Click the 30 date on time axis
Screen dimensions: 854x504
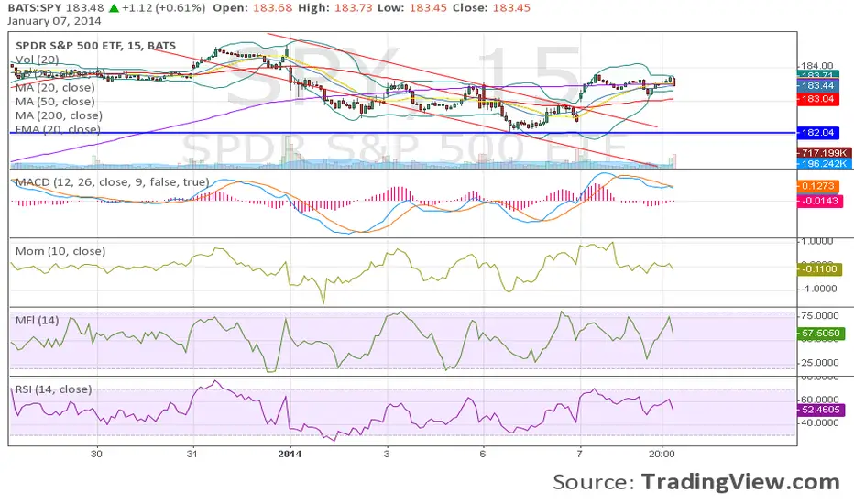pyautogui.click(x=96, y=454)
